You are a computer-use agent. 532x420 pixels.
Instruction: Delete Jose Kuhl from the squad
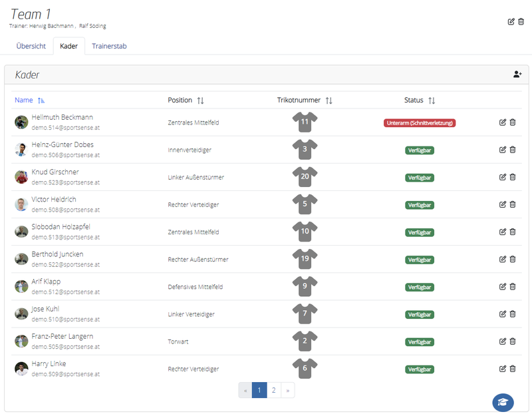513,314
